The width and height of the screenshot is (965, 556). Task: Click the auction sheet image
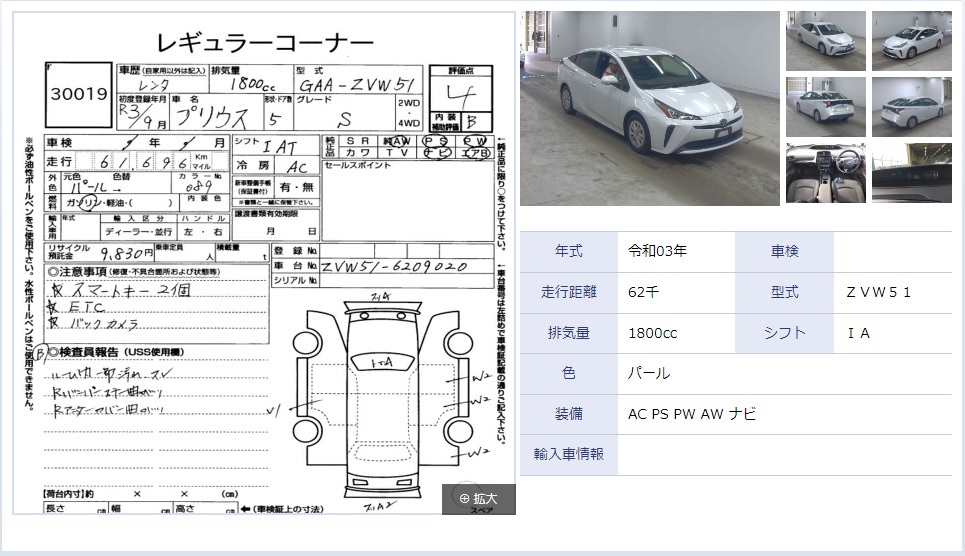[264, 263]
